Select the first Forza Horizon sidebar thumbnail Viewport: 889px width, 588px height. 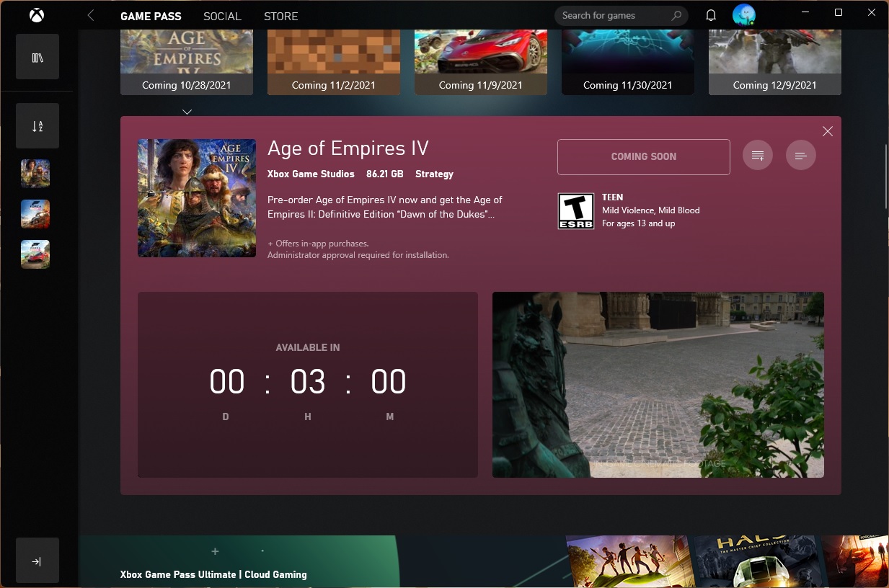[35, 214]
